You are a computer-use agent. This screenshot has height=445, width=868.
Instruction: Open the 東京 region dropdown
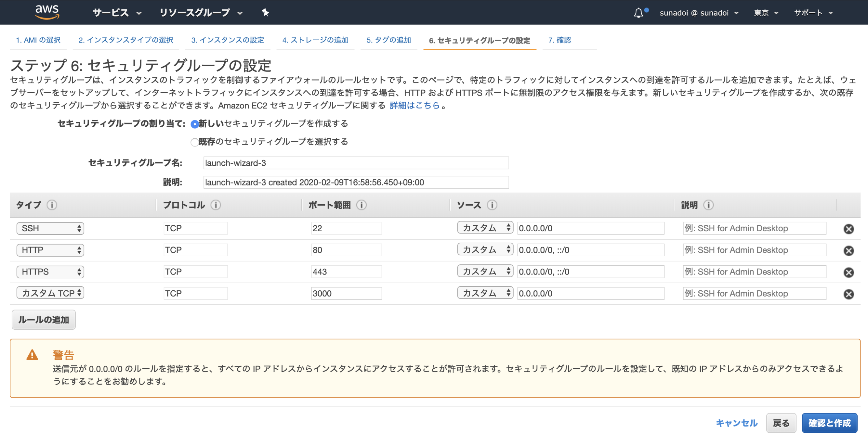pos(765,12)
